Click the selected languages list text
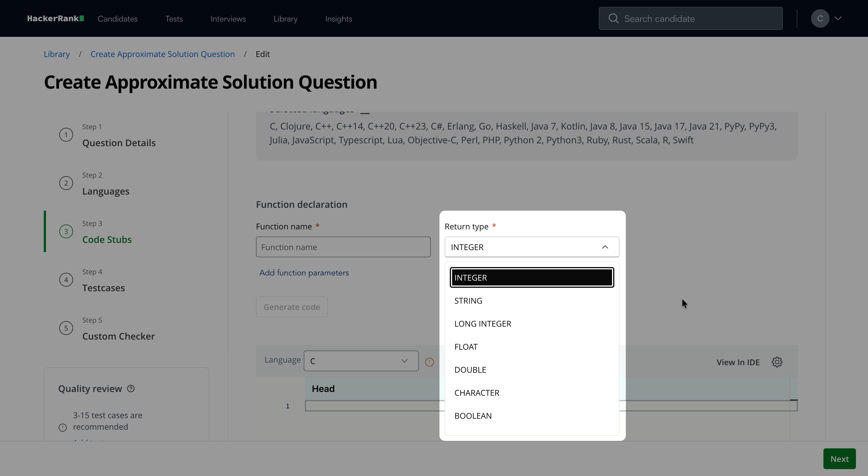 [x=523, y=133]
